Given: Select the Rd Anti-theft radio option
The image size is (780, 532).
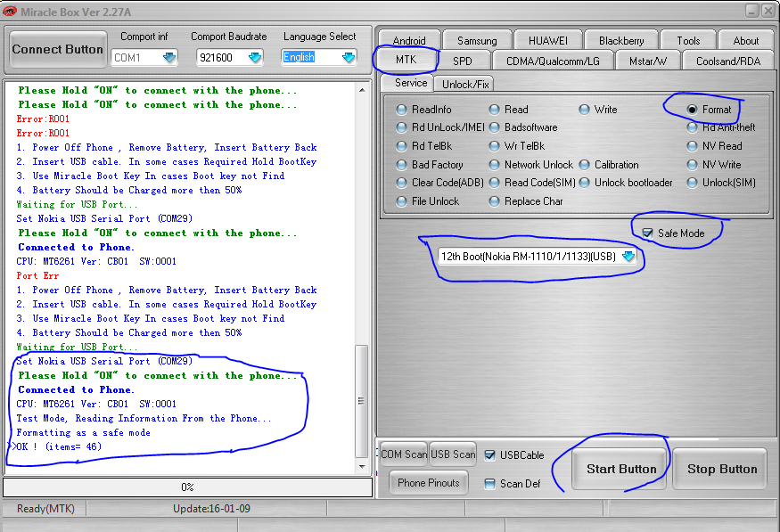Looking at the screenshot, I should coord(692,127).
